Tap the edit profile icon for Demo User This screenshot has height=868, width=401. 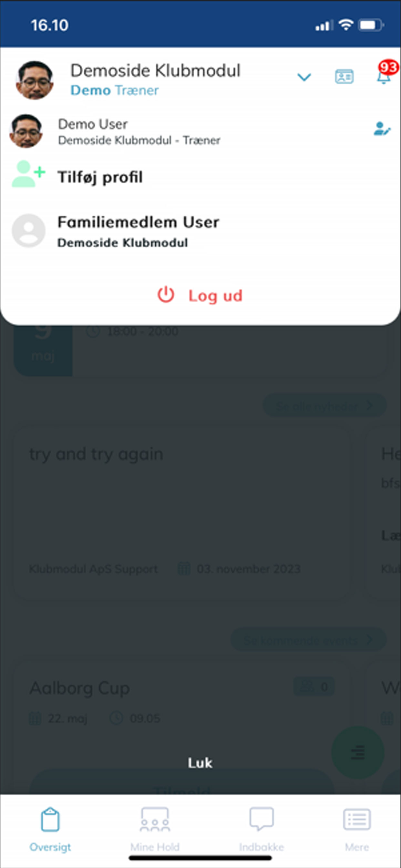point(382,129)
